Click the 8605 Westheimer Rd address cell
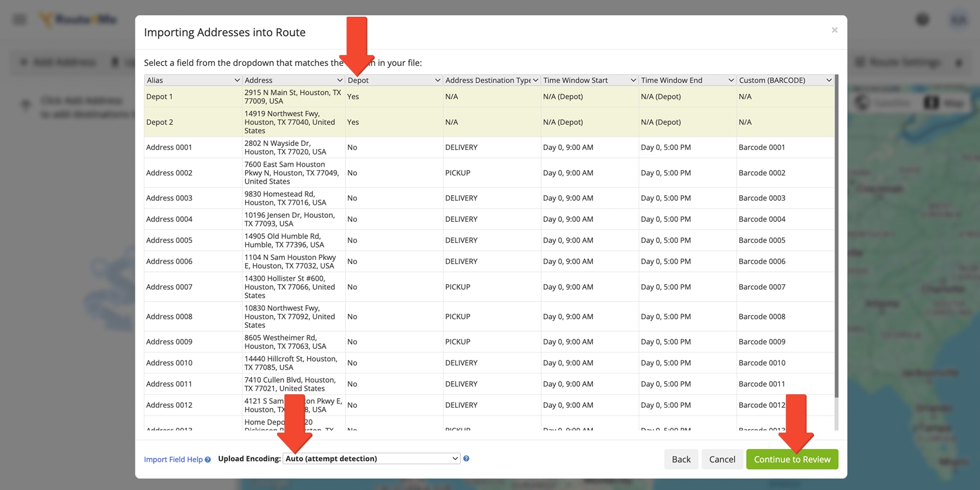The height and width of the screenshot is (490, 980). [293, 342]
